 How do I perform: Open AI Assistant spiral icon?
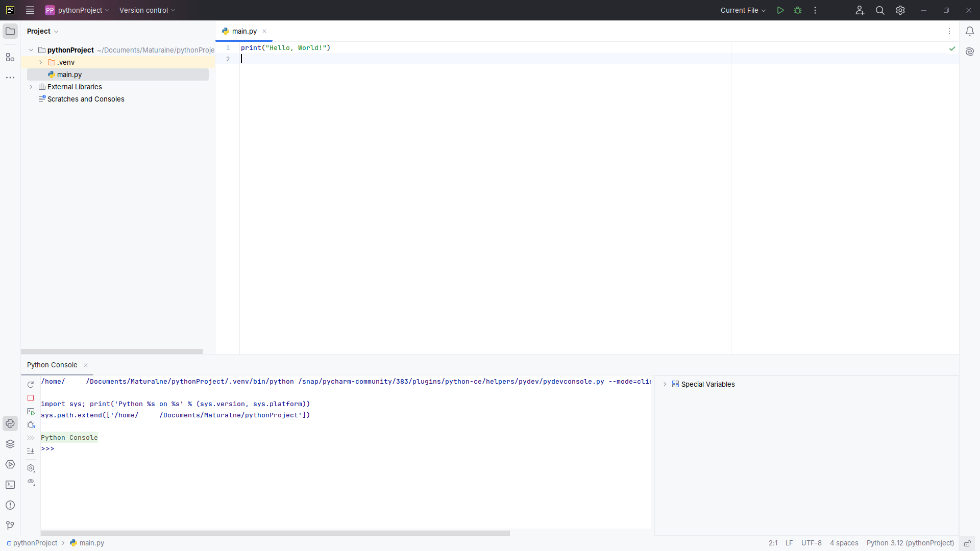[970, 52]
